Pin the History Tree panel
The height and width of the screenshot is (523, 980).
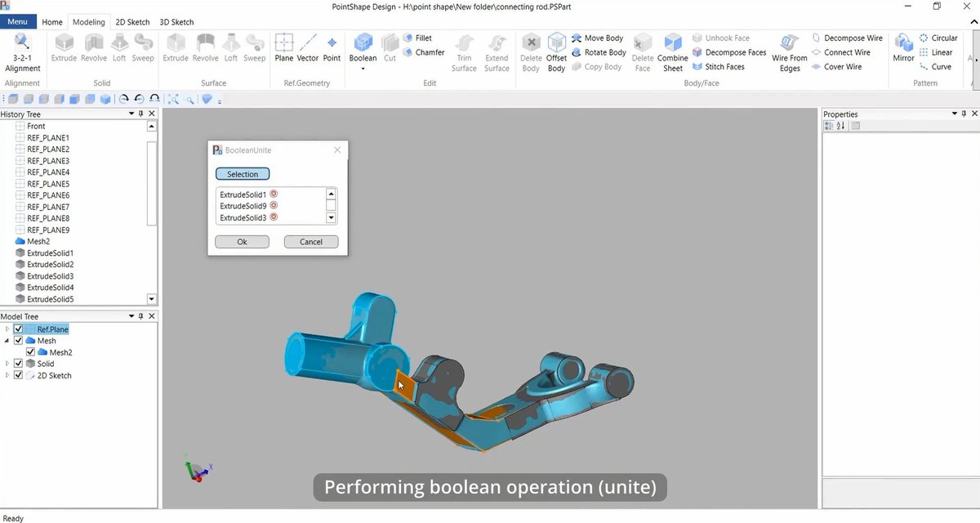point(141,114)
